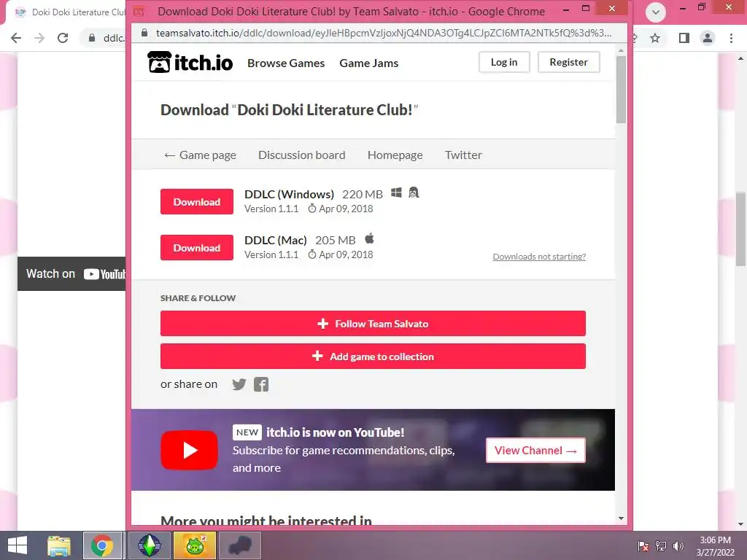Click the Windows platform icon beside DDLC (Windows)

(x=396, y=192)
